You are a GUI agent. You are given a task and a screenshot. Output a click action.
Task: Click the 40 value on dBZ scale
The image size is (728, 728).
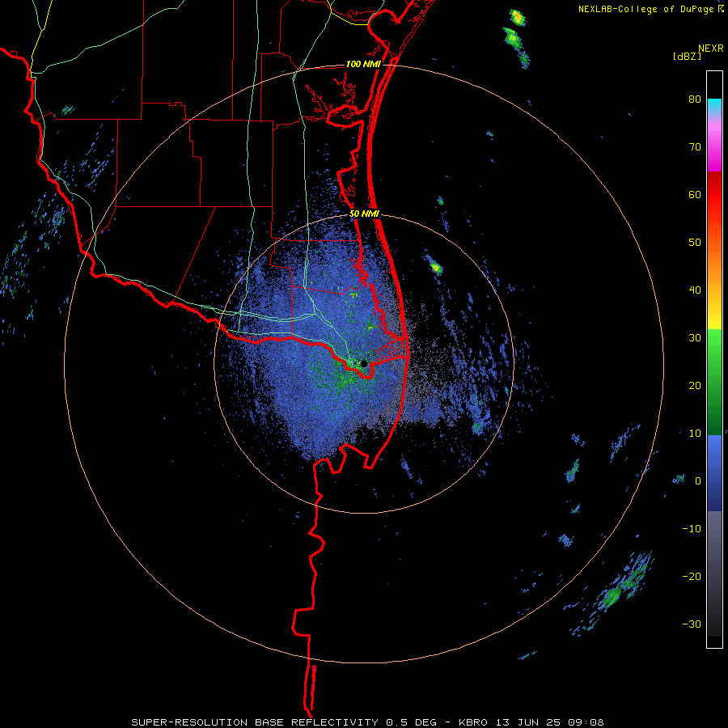click(695, 290)
